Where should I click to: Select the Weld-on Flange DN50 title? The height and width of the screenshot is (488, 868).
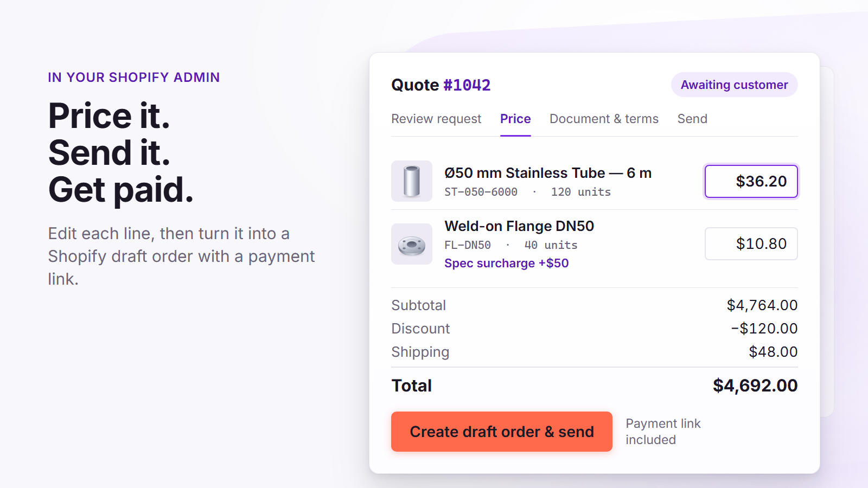click(x=519, y=226)
